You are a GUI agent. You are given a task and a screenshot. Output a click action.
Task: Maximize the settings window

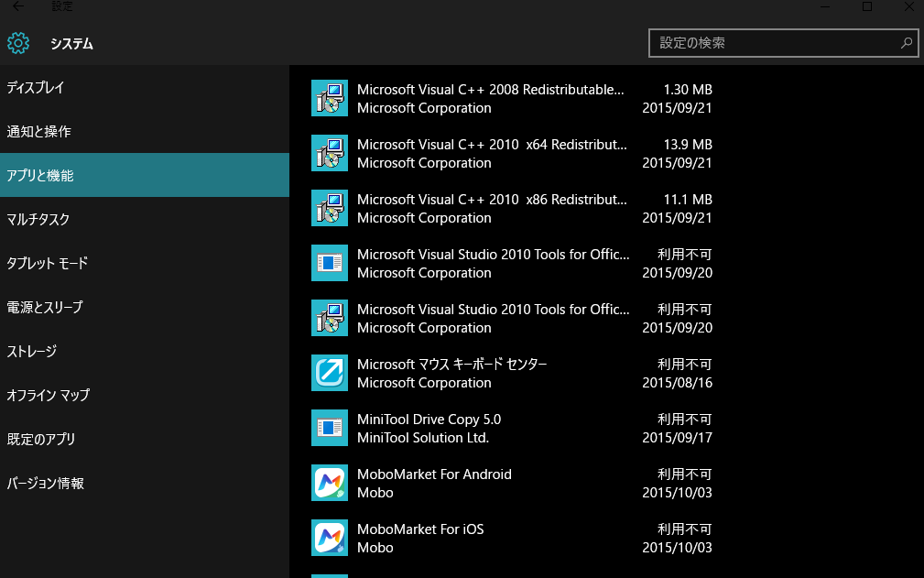point(867,5)
